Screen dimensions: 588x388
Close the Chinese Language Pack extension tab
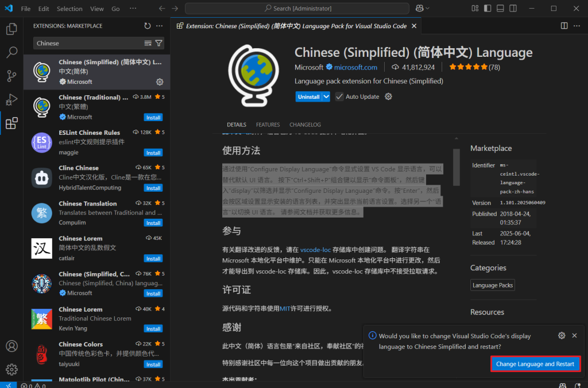click(414, 26)
